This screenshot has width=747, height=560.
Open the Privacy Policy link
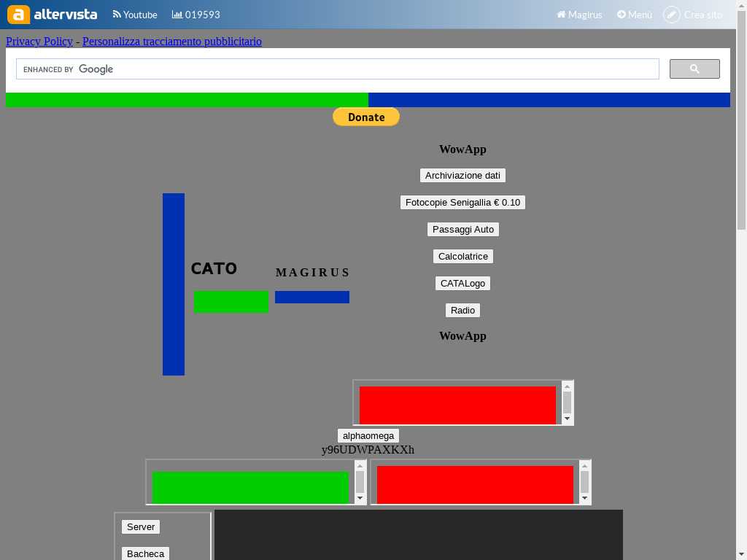coord(39,42)
